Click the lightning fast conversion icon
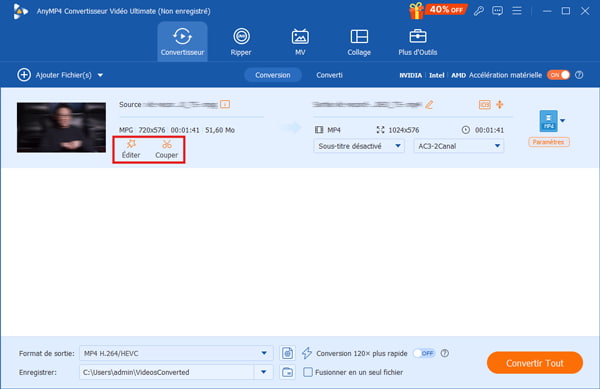Image resolution: width=600 pixels, height=389 pixels. [307, 353]
